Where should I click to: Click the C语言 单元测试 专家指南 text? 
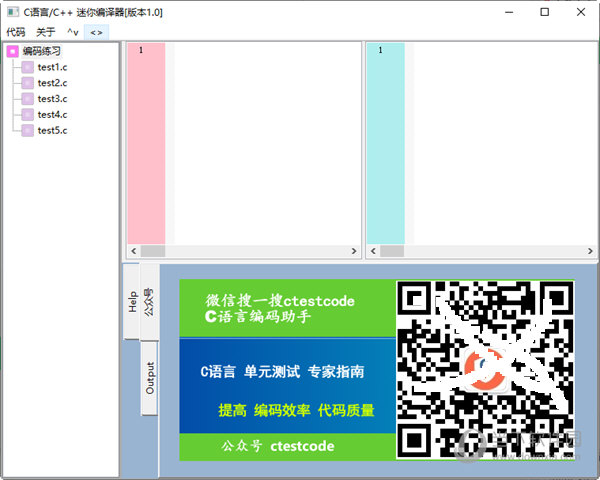coord(282,372)
